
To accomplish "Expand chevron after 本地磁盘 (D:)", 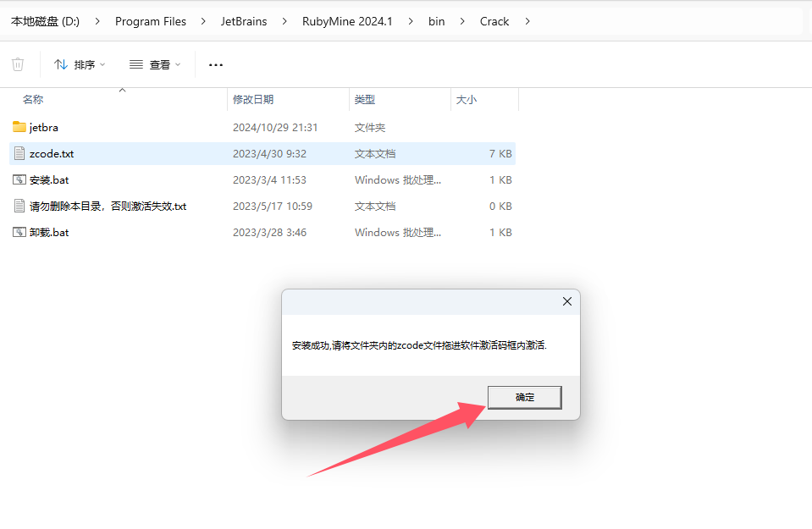I will [97, 21].
